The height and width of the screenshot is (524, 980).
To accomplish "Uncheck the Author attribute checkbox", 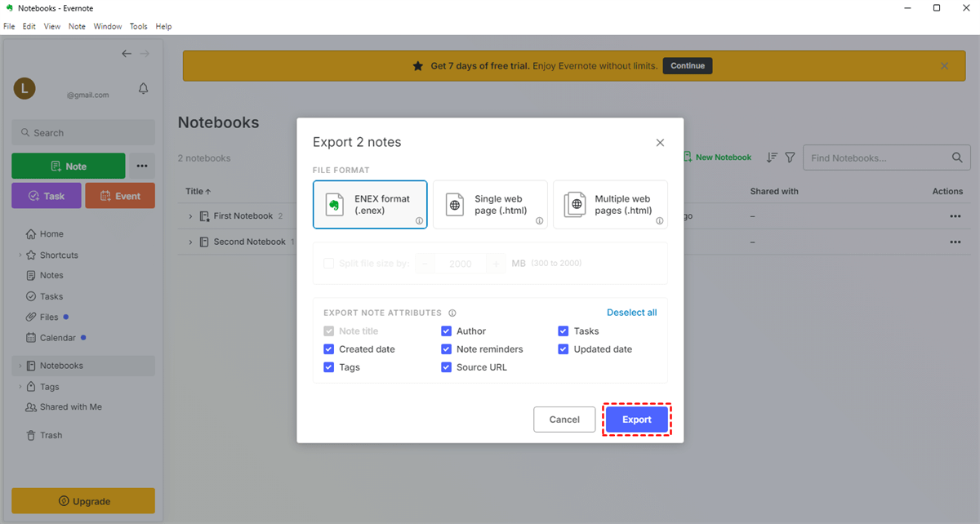I will [447, 331].
